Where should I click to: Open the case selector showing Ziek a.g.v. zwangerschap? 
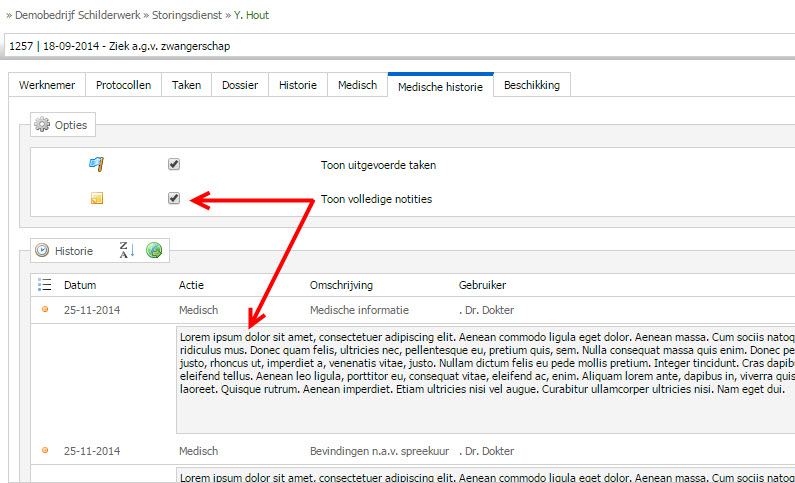point(400,46)
